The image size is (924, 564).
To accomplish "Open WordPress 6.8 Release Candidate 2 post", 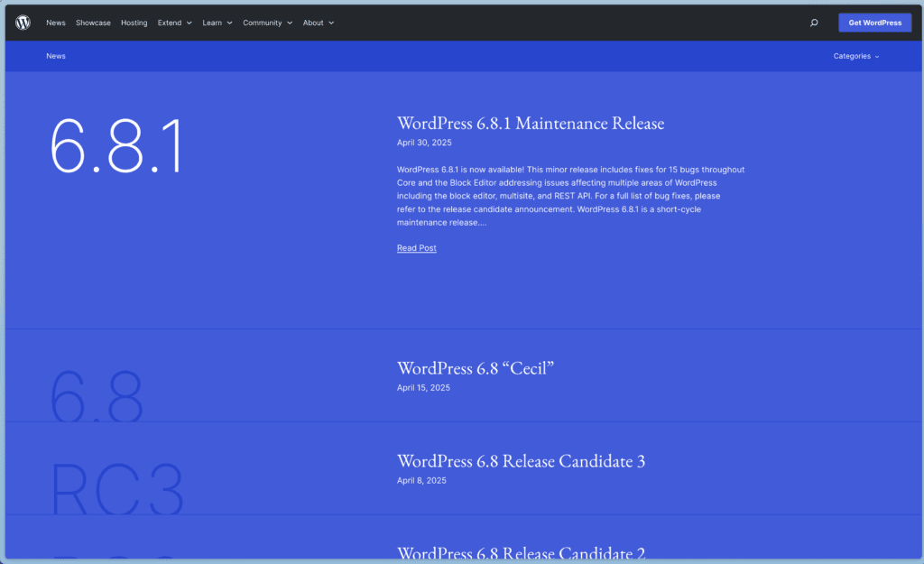I will coord(521,553).
